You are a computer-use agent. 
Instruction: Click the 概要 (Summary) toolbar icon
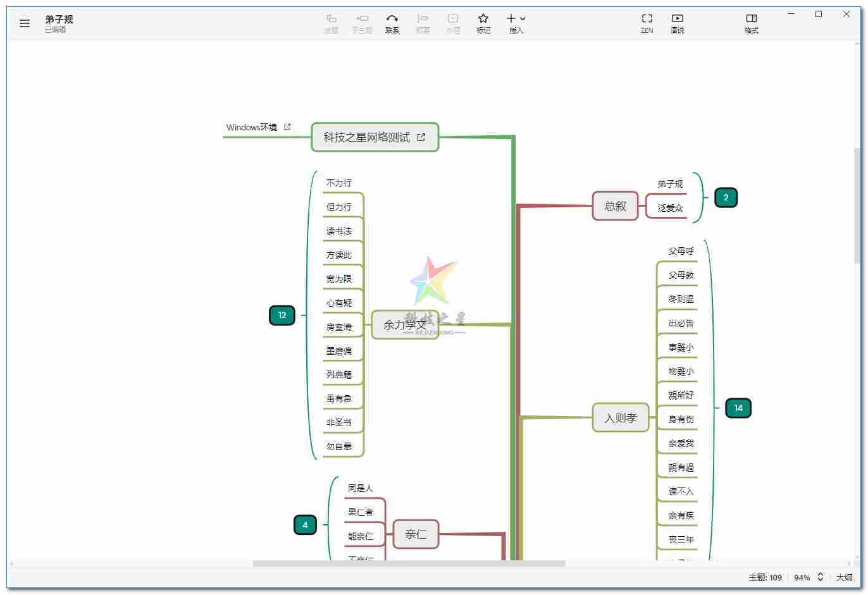[x=423, y=23]
